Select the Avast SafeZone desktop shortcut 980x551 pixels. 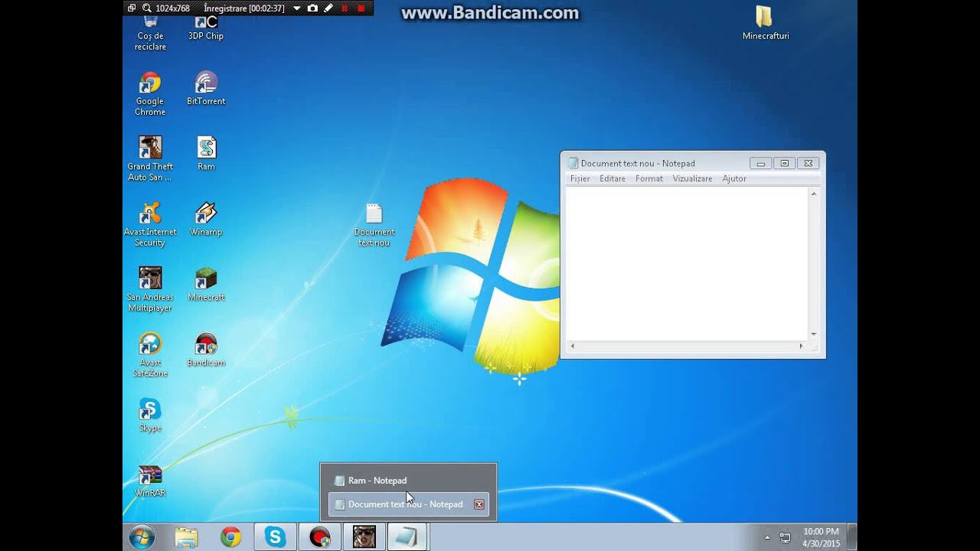point(150,355)
